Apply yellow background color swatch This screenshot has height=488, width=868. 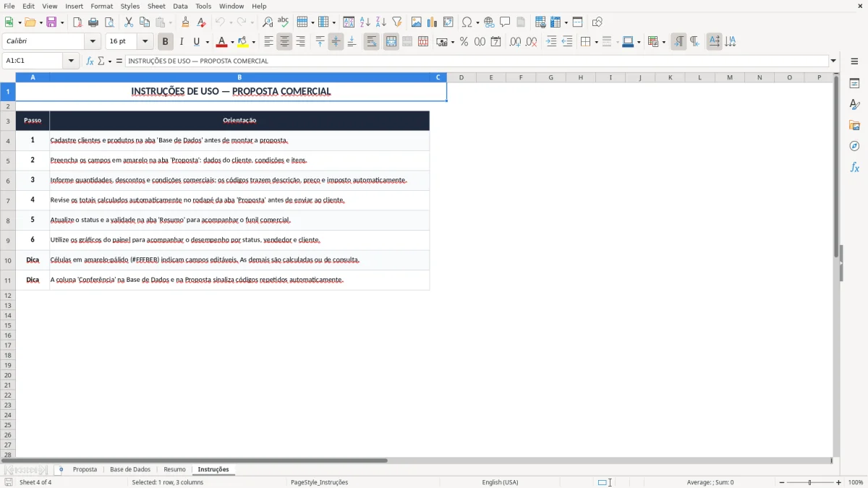coord(243,42)
